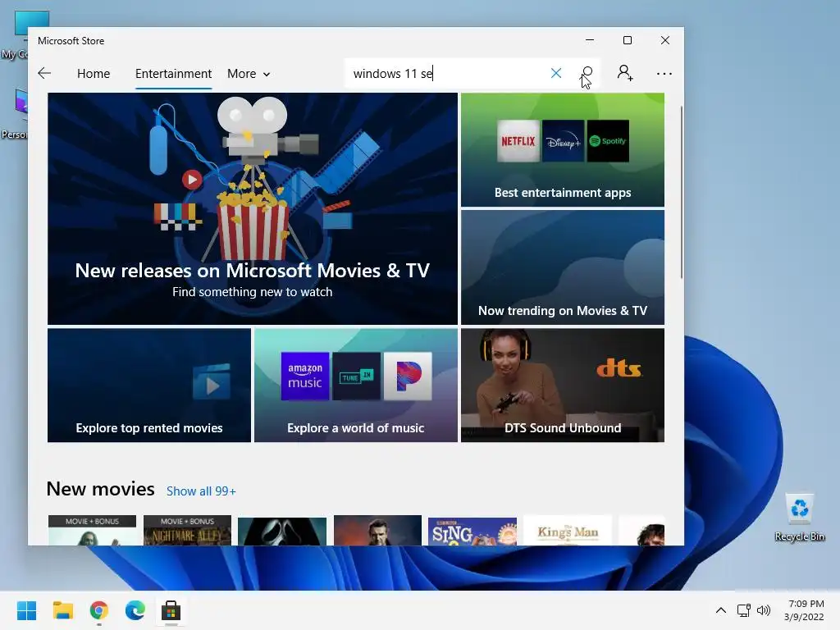Click the Spotify app tile
The image size is (840, 630).
(x=608, y=141)
